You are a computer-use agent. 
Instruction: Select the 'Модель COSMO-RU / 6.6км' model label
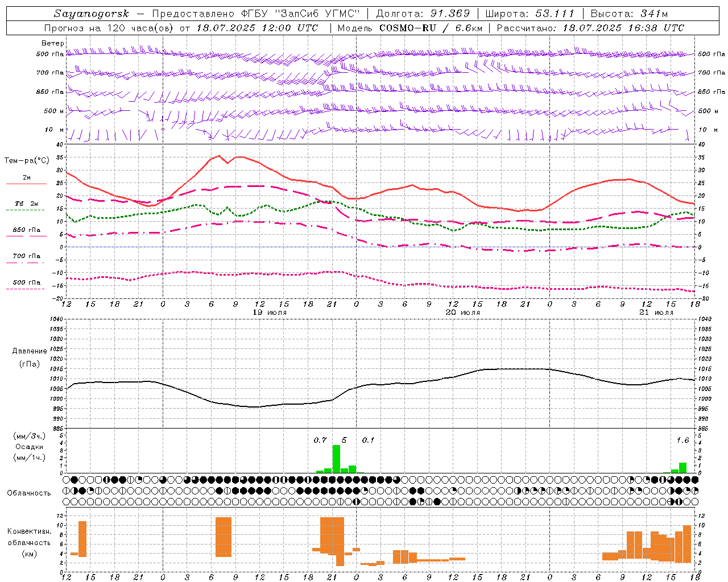pyautogui.click(x=410, y=28)
